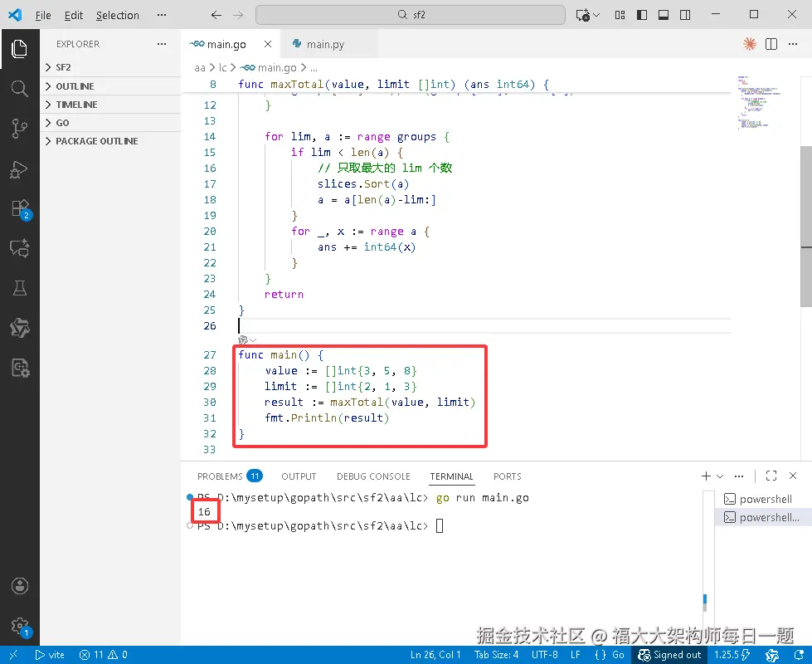Switch to PORTS panel tab
Image resolution: width=812 pixels, height=664 pixels.
tap(507, 476)
